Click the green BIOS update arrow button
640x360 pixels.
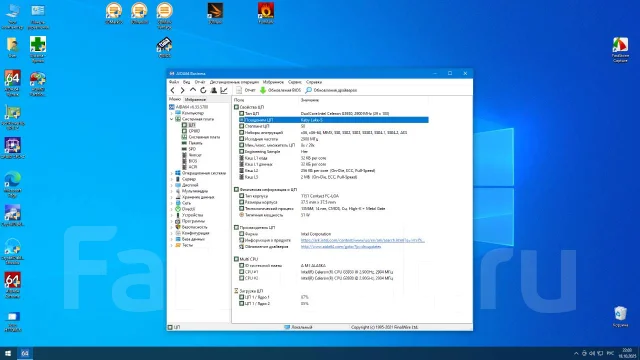(x=280, y=90)
